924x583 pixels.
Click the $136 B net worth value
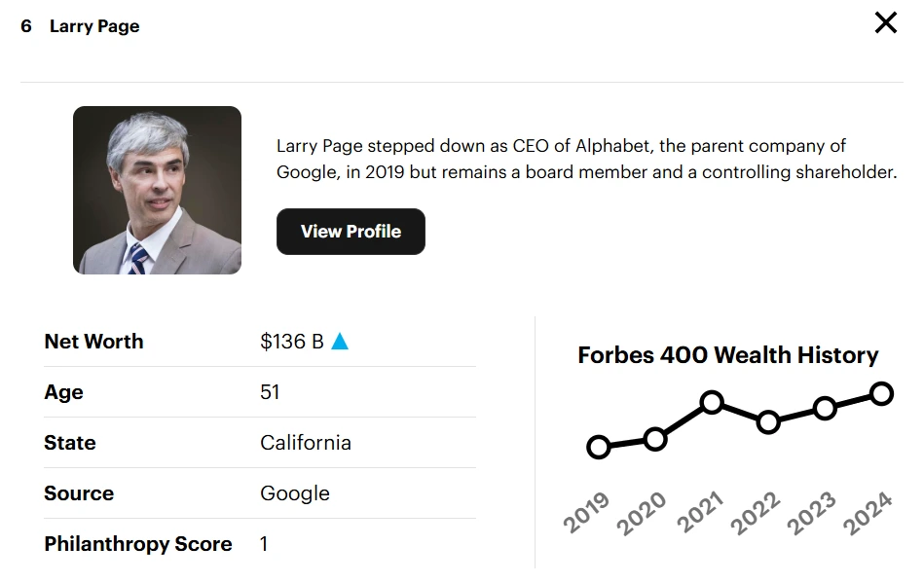pyautogui.click(x=291, y=342)
